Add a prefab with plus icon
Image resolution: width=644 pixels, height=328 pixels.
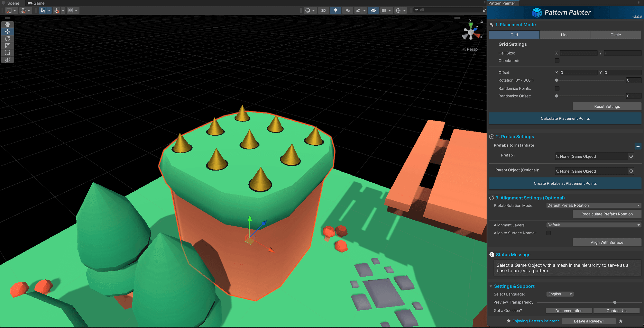638,146
